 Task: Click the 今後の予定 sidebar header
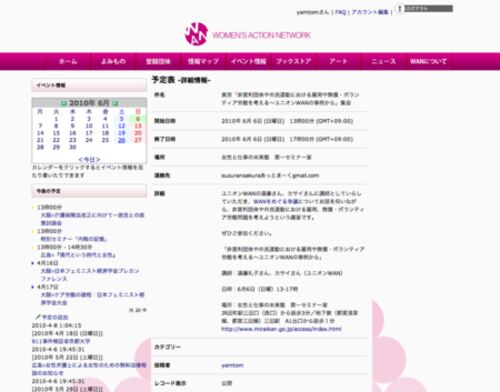(89, 191)
